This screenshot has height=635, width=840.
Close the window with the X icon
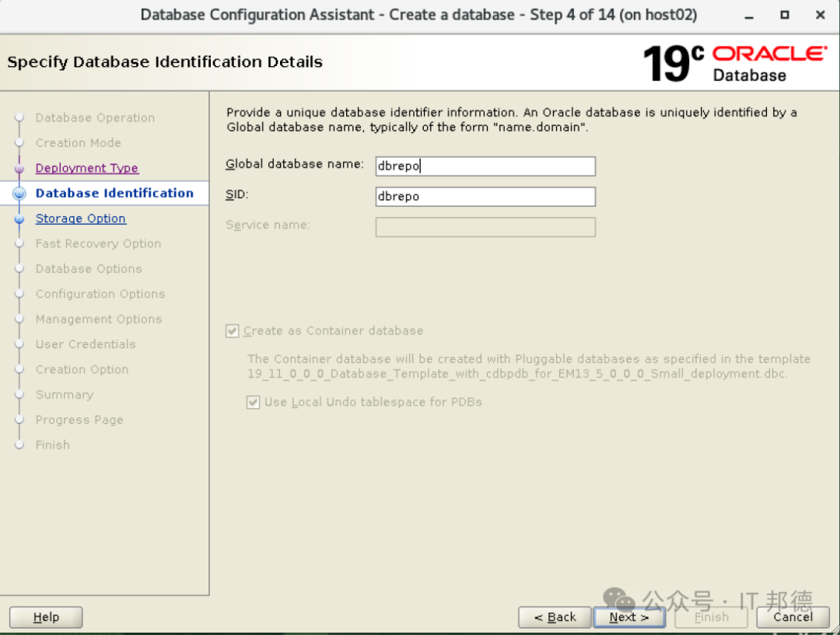pos(821,15)
